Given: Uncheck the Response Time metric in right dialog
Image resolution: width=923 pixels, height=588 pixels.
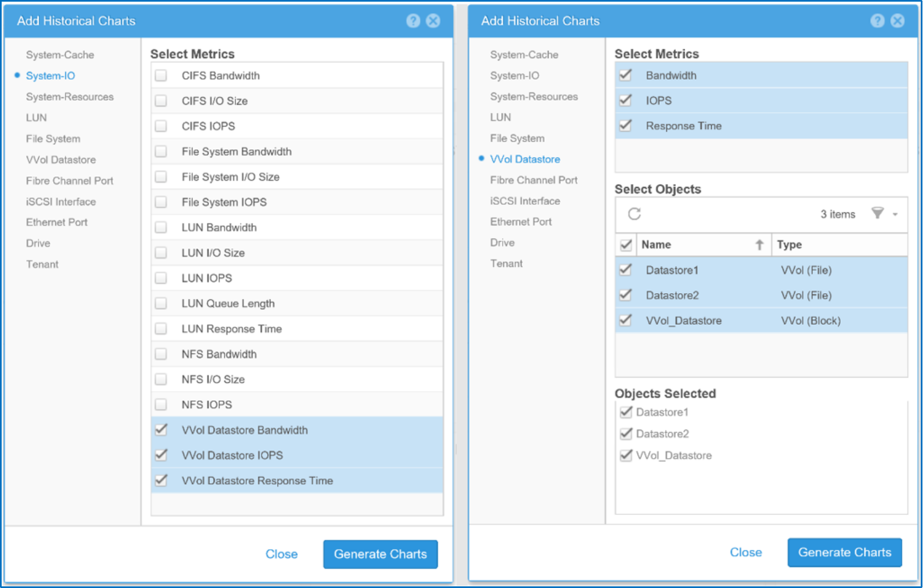Looking at the screenshot, I should point(625,126).
